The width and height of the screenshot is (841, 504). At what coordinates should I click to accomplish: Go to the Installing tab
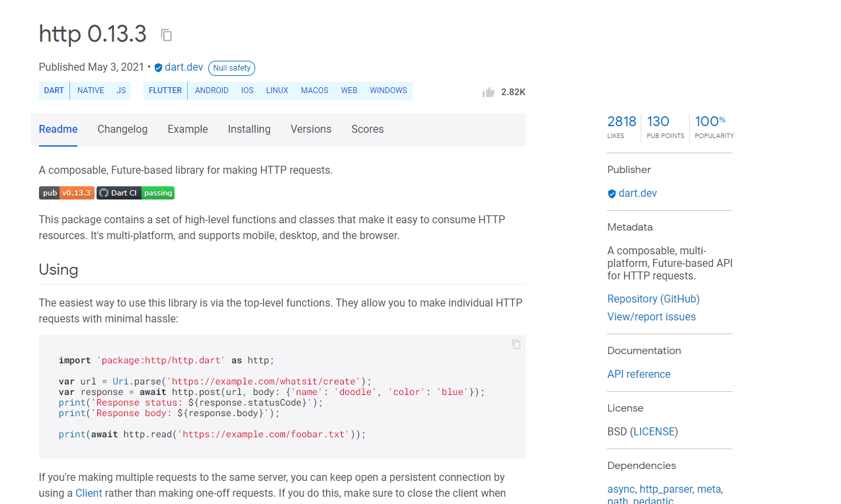pyautogui.click(x=249, y=129)
